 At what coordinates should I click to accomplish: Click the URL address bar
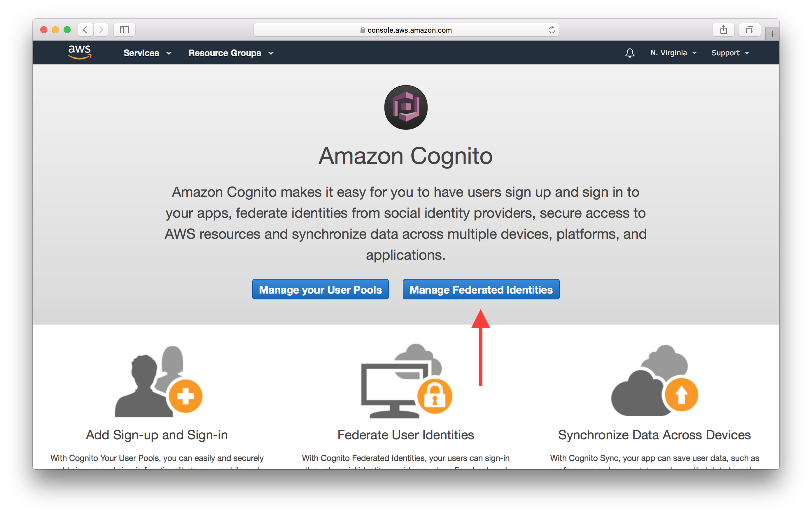[x=406, y=29]
